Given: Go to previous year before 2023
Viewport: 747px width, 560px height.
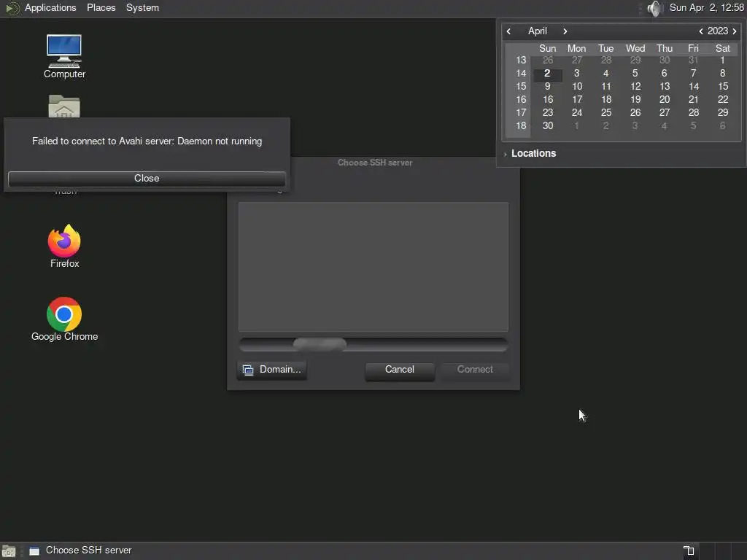Looking at the screenshot, I should click(701, 31).
